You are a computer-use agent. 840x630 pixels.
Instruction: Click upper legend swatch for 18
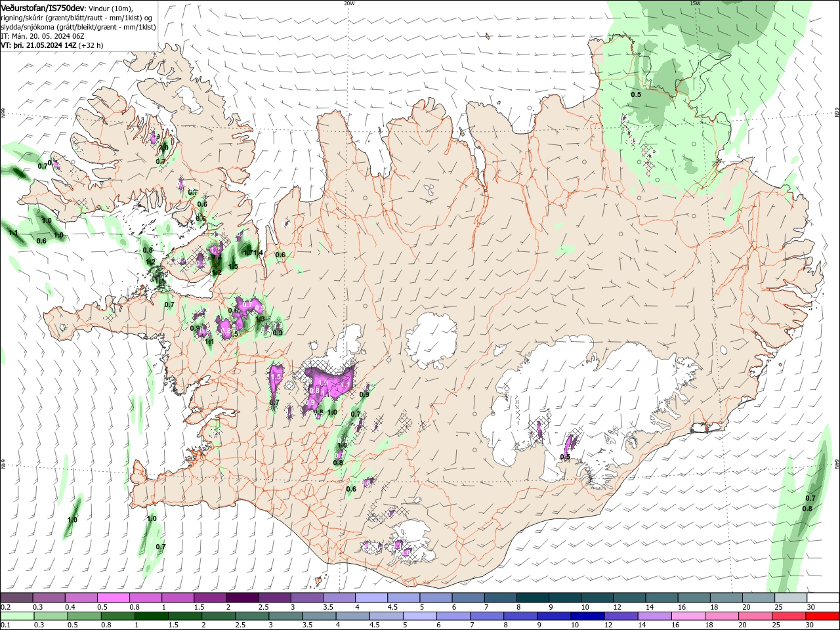pos(725,598)
